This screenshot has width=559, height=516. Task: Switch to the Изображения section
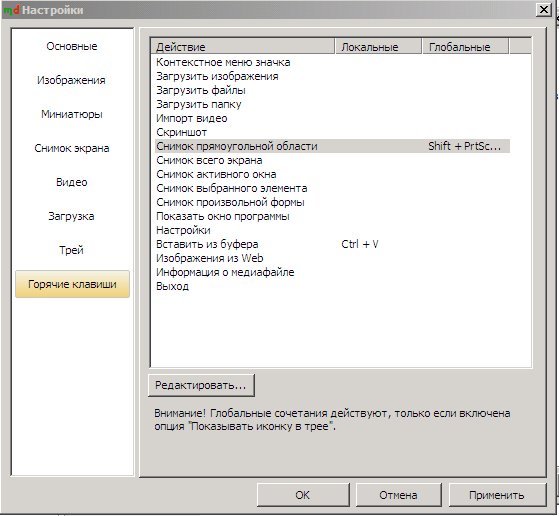[72, 80]
